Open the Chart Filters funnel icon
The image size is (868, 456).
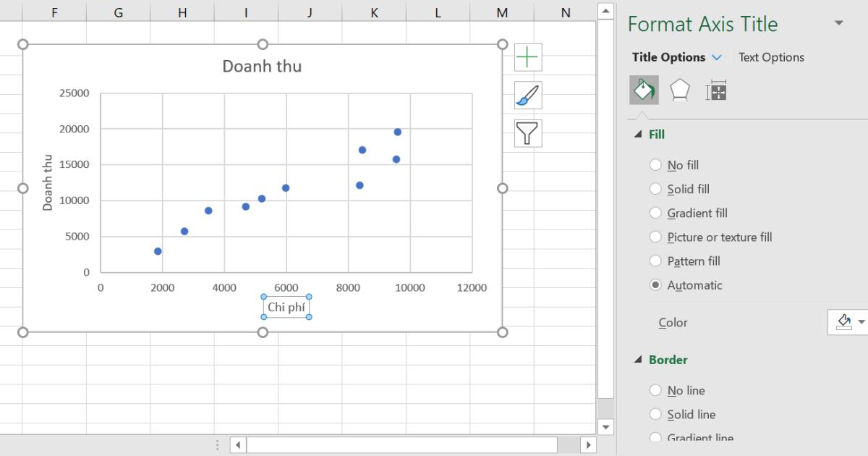(527, 133)
